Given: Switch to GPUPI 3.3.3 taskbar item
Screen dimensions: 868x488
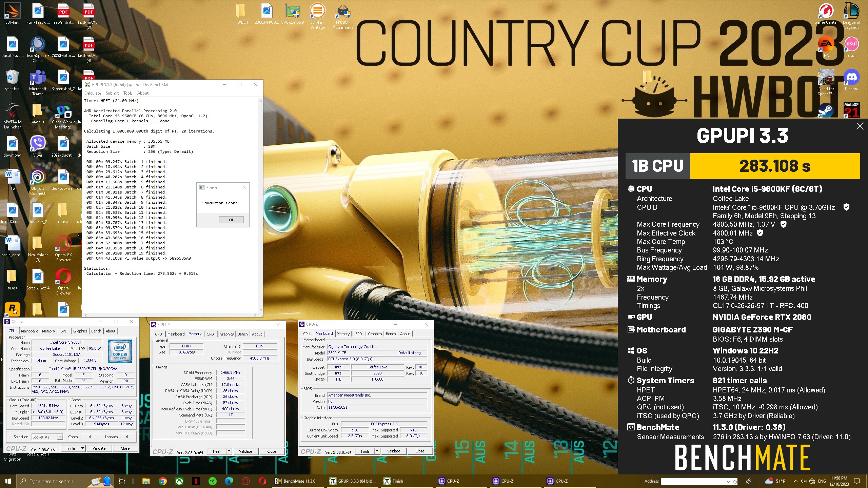Looking at the screenshot, I should (x=353, y=481).
